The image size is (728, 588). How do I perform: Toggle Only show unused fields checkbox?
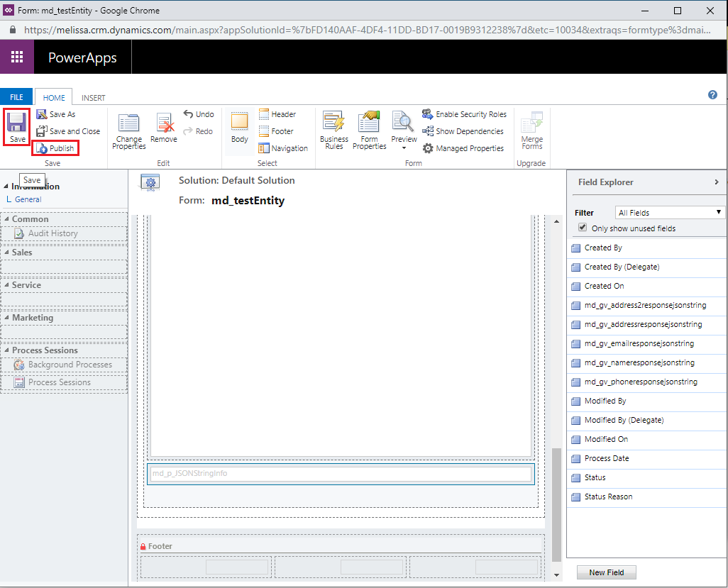[583, 228]
